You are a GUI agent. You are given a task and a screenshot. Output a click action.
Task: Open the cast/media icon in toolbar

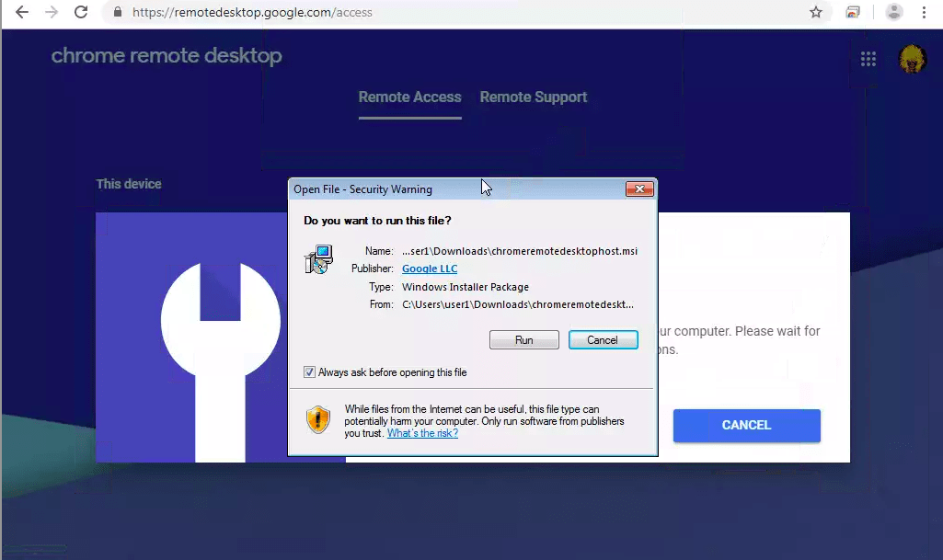(853, 12)
